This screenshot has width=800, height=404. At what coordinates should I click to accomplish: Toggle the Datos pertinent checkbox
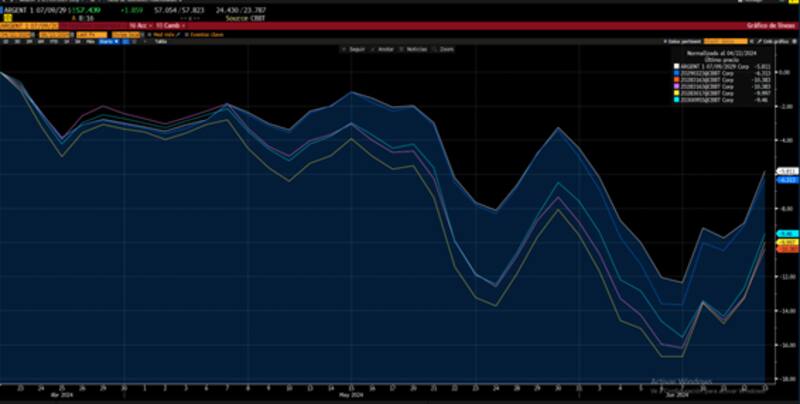(x=667, y=40)
